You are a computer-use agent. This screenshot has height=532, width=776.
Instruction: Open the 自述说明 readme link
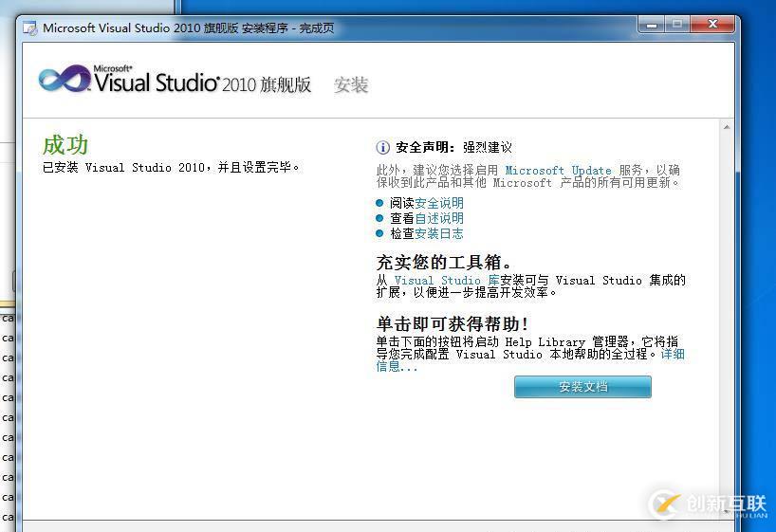coord(439,218)
